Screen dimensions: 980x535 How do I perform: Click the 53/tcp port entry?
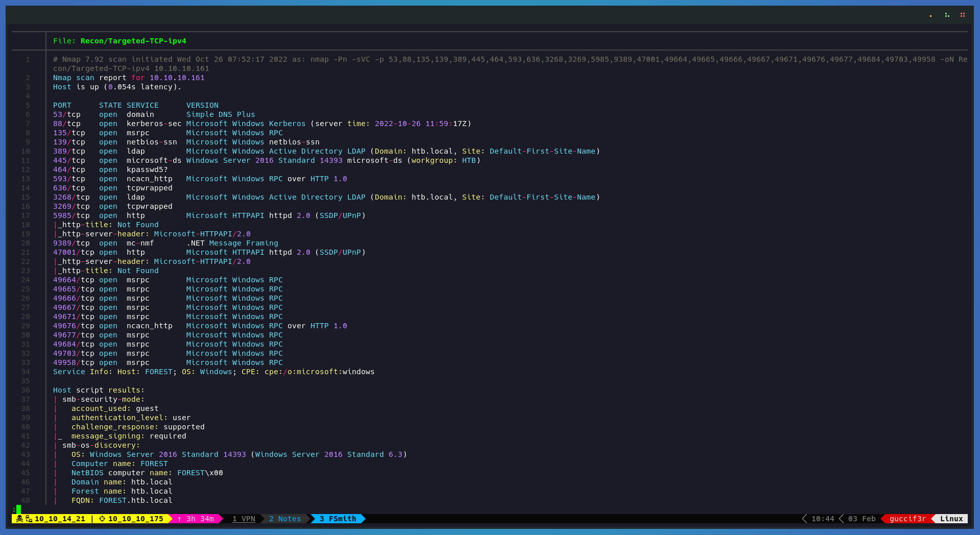point(67,114)
